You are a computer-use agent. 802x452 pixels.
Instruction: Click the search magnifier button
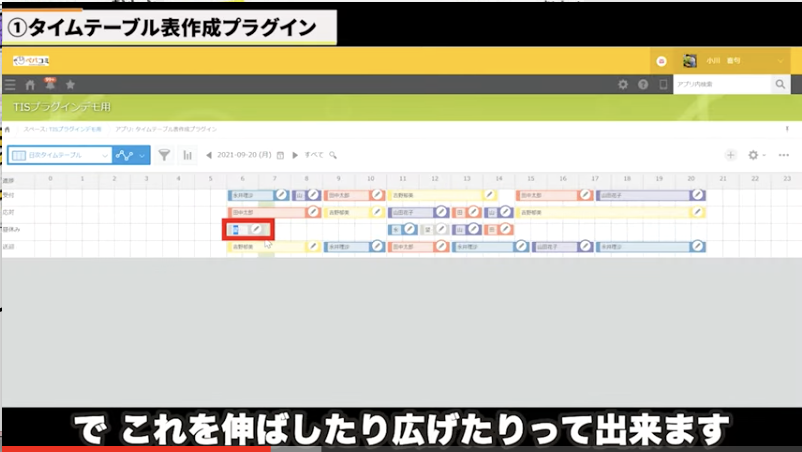780,85
